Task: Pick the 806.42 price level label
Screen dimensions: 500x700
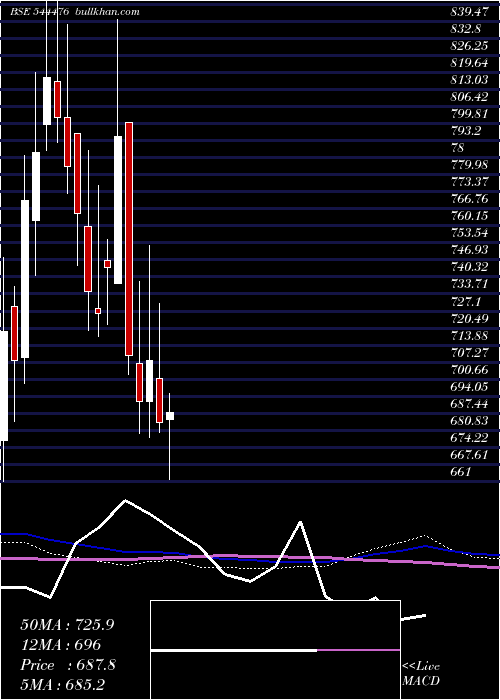Action: tap(470, 97)
